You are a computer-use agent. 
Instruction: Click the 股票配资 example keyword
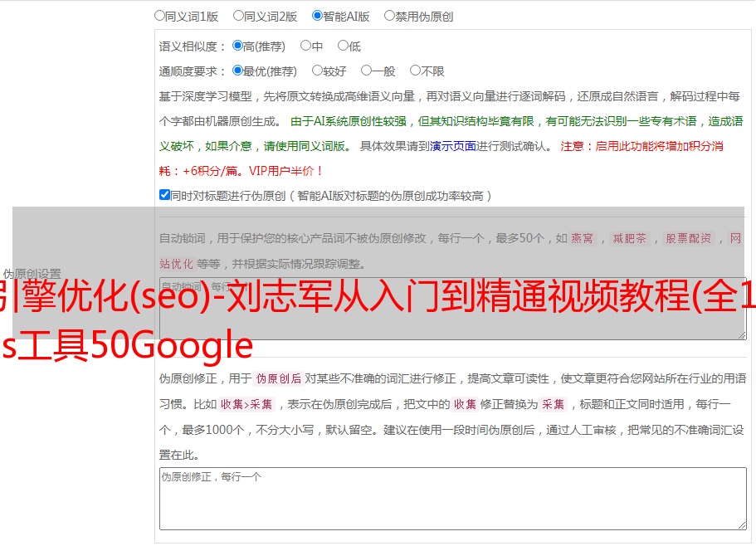(x=689, y=238)
